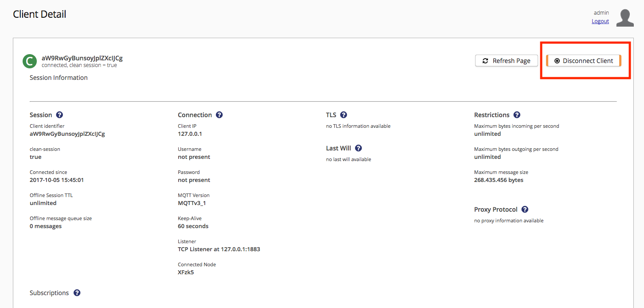Open help icon next to Restrictions
The image size is (644, 308).
pos(517,115)
